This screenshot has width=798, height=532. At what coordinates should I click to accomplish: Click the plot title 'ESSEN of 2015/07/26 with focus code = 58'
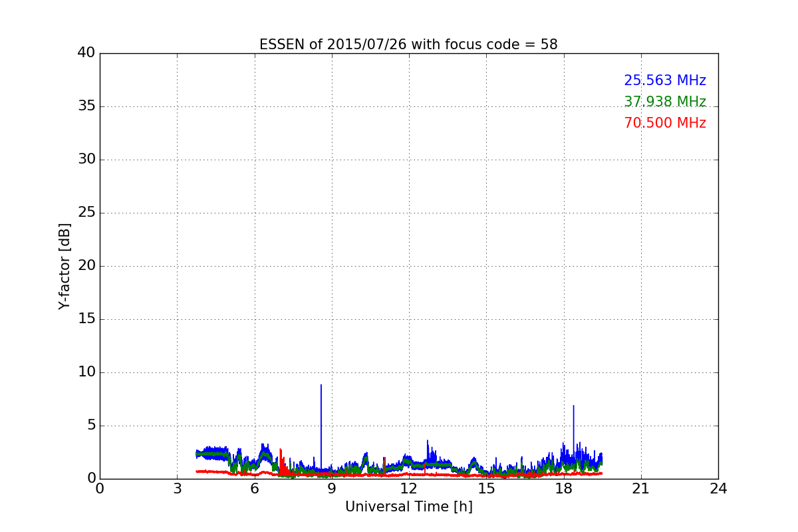pos(408,45)
